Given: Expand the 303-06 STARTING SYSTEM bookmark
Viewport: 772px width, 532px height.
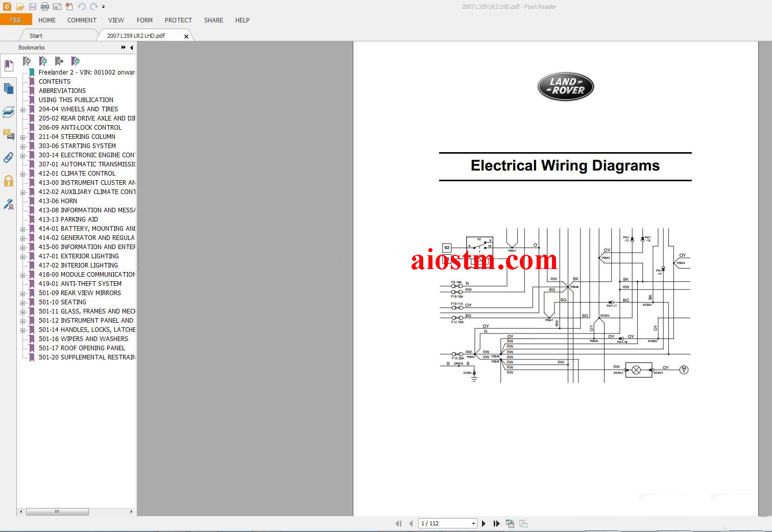Looking at the screenshot, I should tap(24, 146).
